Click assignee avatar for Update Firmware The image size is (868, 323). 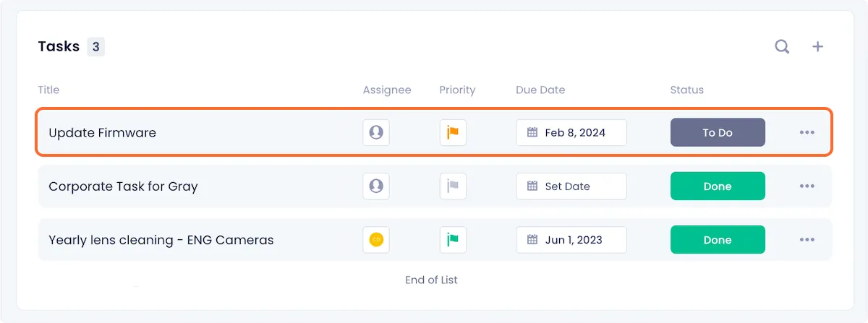point(376,132)
